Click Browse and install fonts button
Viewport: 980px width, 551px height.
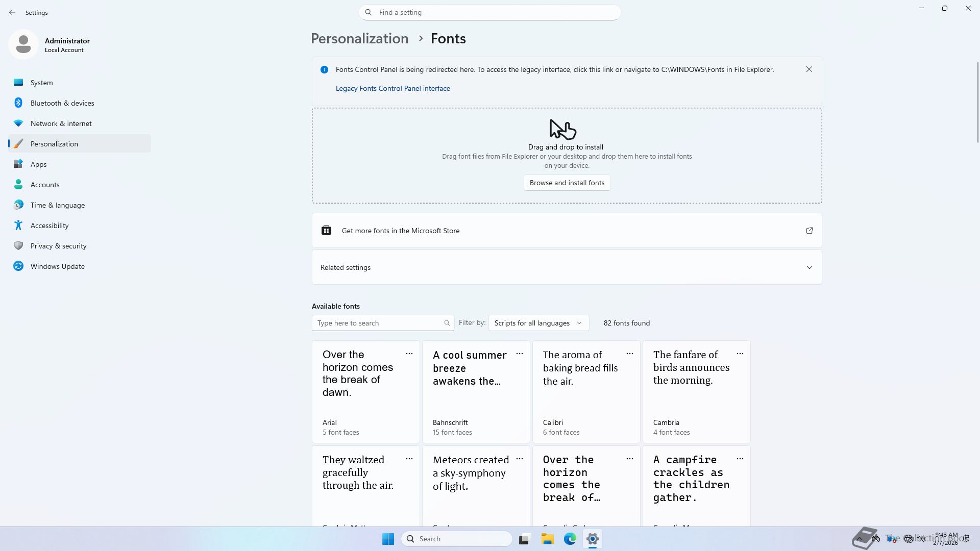(x=567, y=183)
